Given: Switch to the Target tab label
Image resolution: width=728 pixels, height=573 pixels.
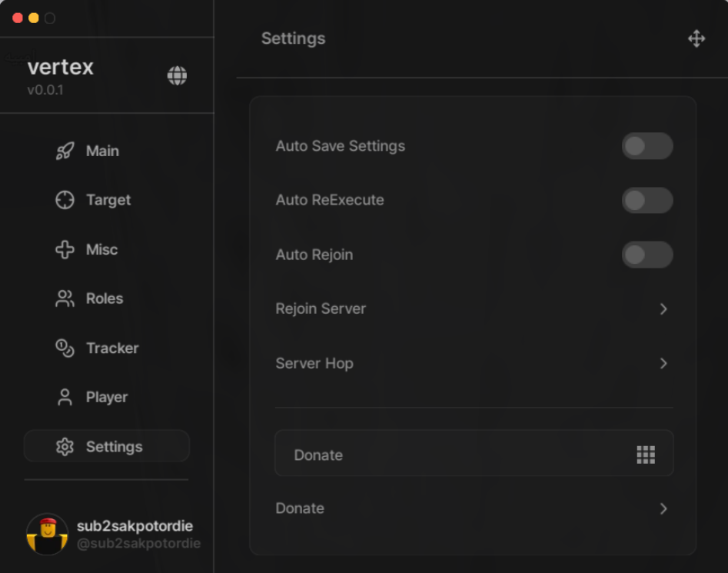Looking at the screenshot, I should 108,200.
